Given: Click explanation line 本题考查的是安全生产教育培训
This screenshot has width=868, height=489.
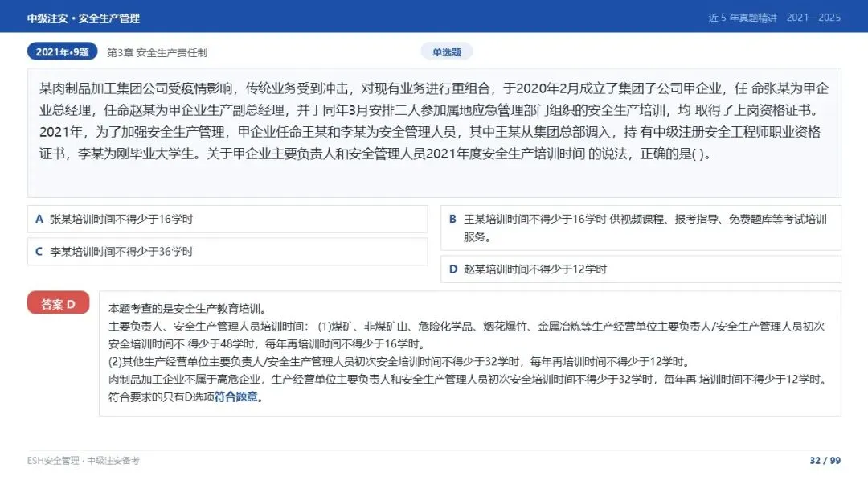Looking at the screenshot, I should [188, 309].
